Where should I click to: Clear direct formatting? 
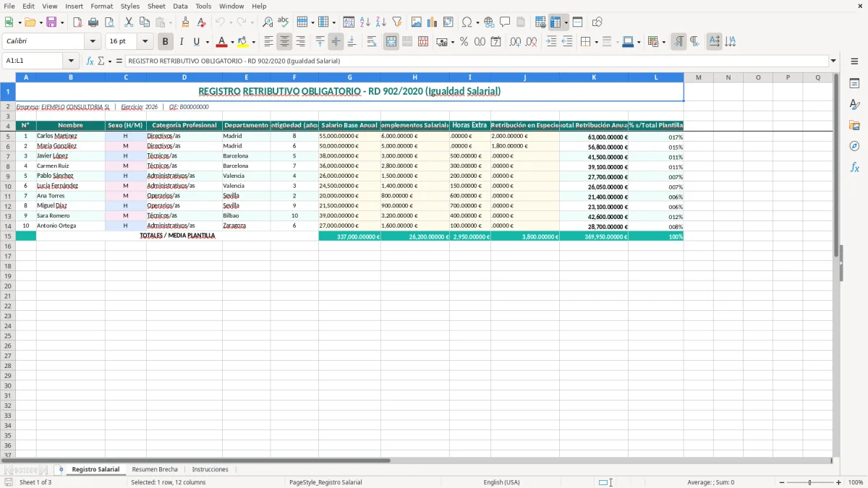tap(201, 22)
